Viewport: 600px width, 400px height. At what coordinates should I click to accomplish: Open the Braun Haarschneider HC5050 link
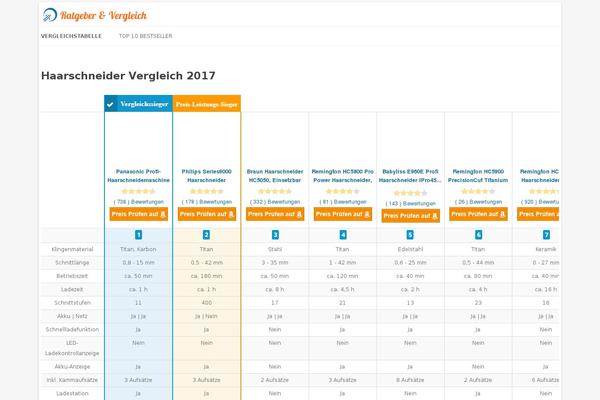click(x=275, y=176)
